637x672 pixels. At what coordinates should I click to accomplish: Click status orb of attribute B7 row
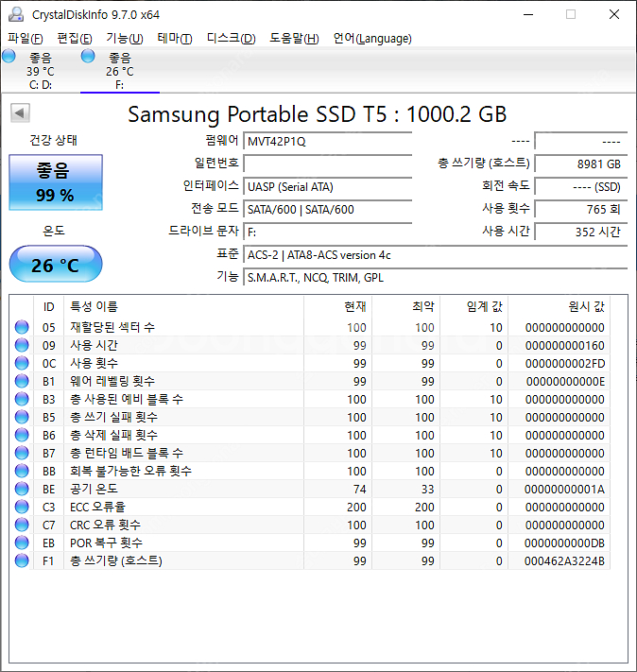(x=22, y=453)
